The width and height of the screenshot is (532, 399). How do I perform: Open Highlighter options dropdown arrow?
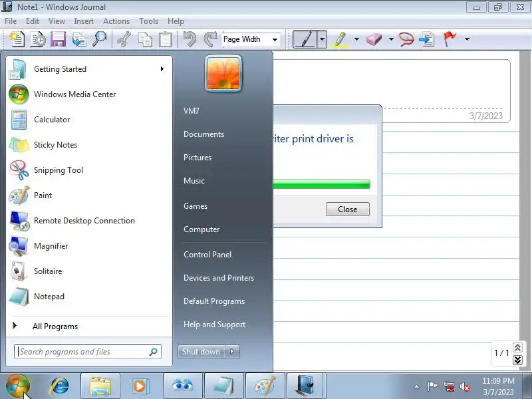coord(356,39)
